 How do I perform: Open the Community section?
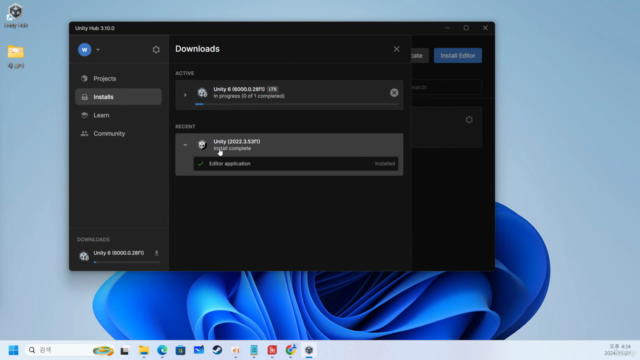(x=118, y=133)
